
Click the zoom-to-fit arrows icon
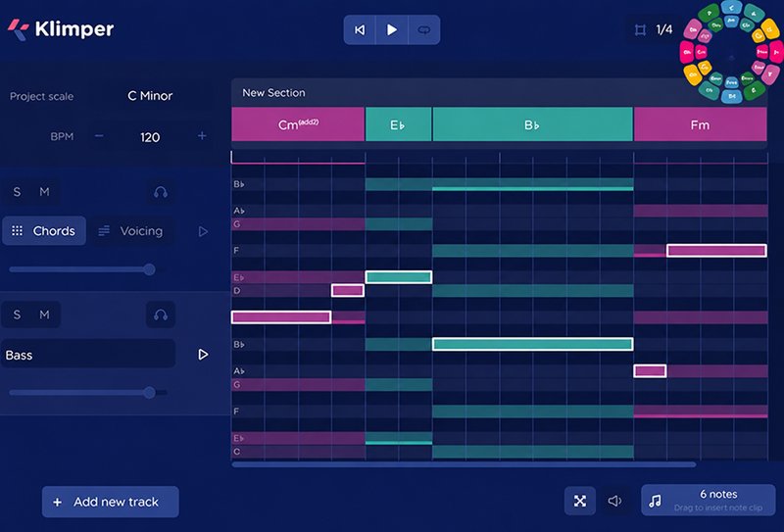point(580,501)
